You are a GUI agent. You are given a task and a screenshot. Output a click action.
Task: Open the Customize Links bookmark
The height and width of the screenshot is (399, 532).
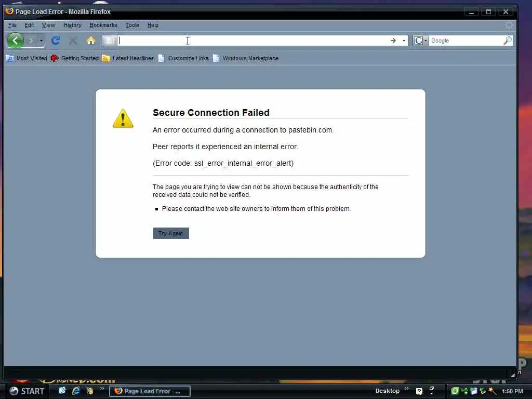183,58
